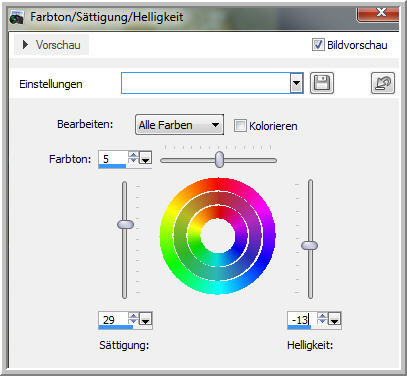Open the Helligkeit value slider popup arrow

[x=334, y=319]
